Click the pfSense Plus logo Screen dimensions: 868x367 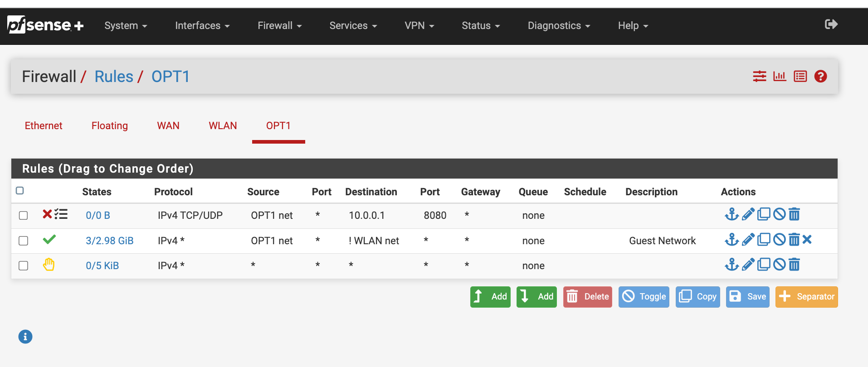(x=45, y=25)
